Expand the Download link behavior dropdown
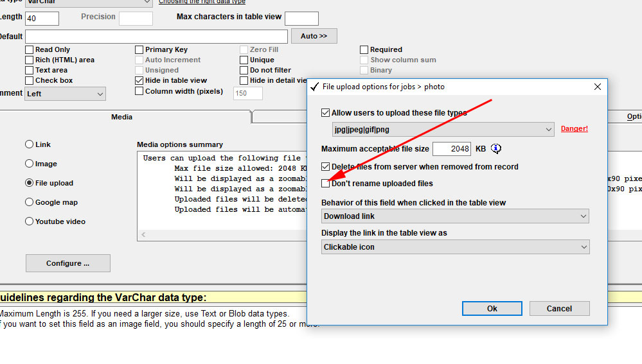This screenshot has height=364, width=642. tap(455, 216)
